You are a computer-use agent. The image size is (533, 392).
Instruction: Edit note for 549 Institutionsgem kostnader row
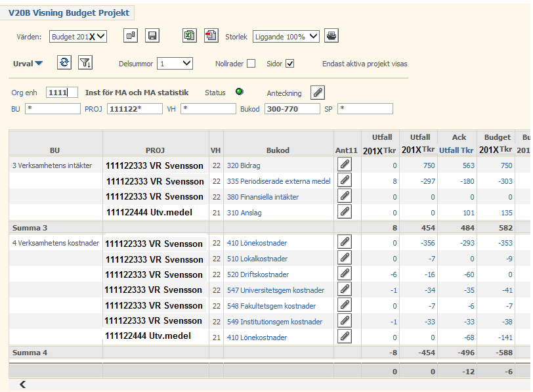345,321
